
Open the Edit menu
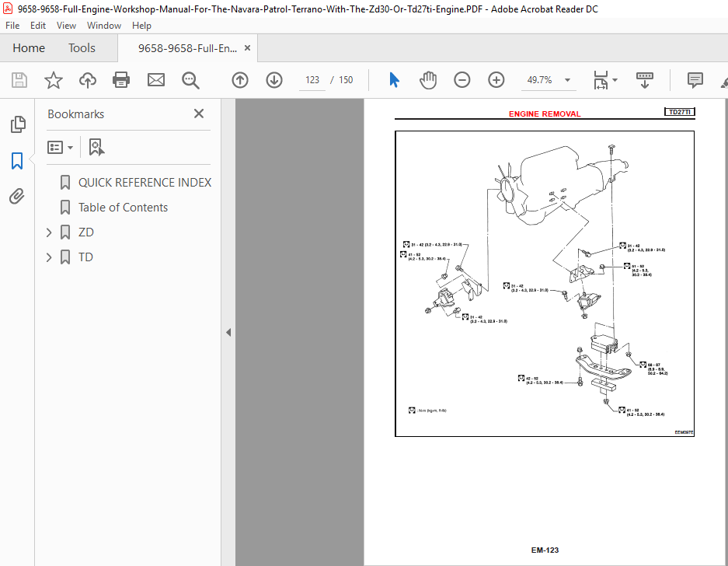click(x=38, y=26)
